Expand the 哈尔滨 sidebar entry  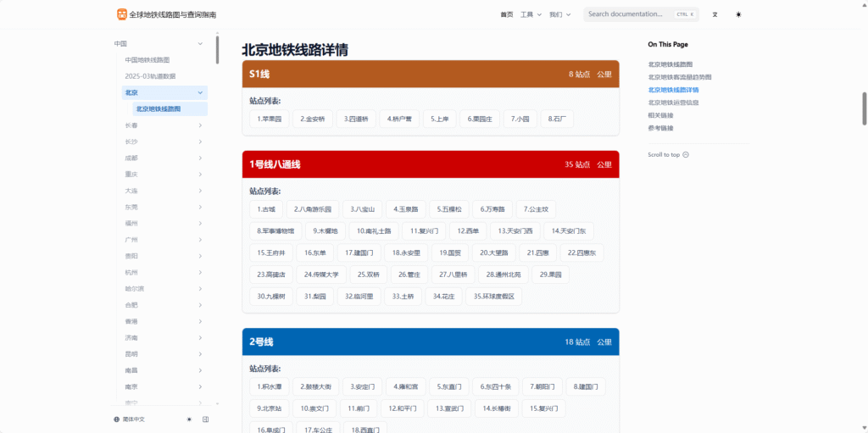pyautogui.click(x=200, y=288)
